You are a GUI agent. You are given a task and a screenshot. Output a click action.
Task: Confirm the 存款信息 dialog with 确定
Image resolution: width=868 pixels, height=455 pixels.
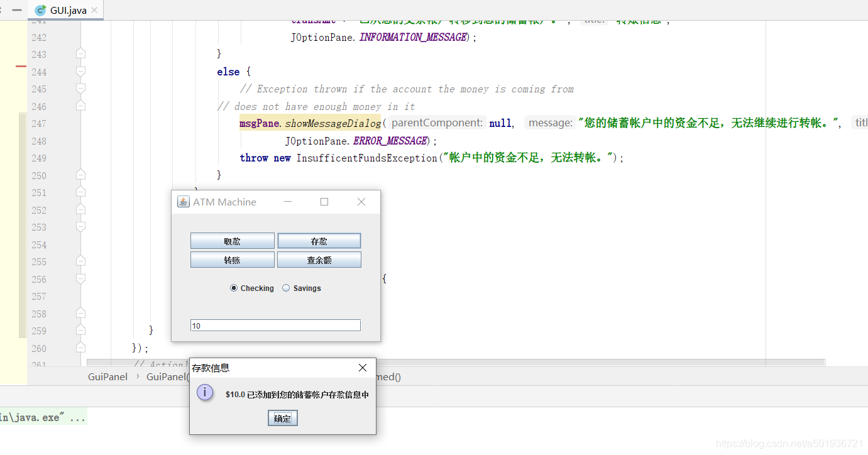[283, 419]
